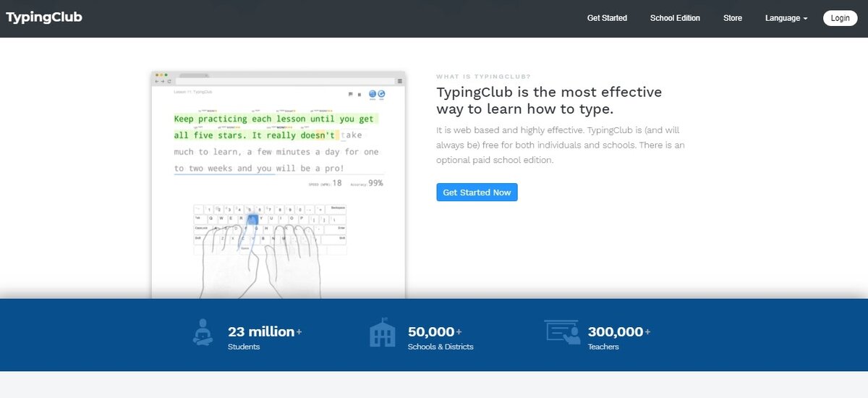Click the 'Students' label
868x398 pixels.
244,347
